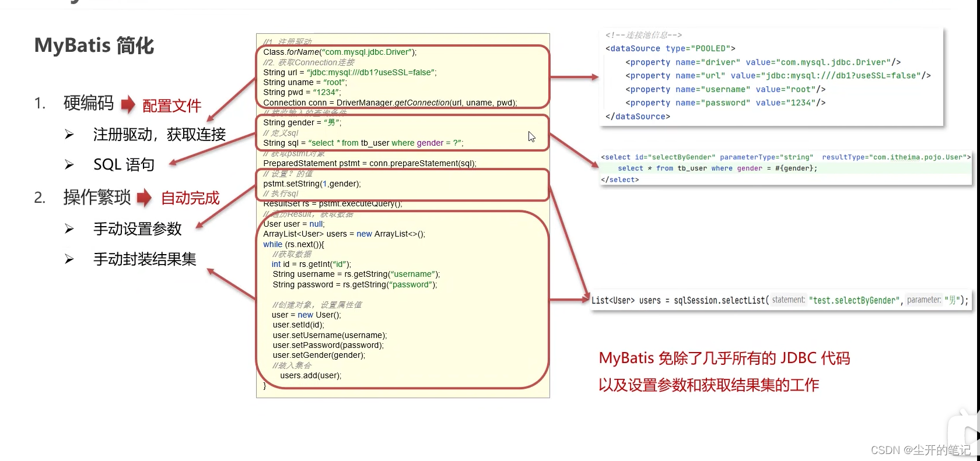Click the code line String pwd = "1234"
Image resolution: width=980 pixels, height=461 pixels.
302,92
